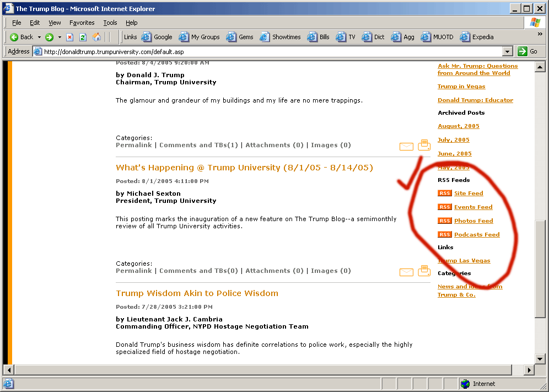The image size is (549, 392).
Task: Go to Home via house icon
Action: pos(97,37)
